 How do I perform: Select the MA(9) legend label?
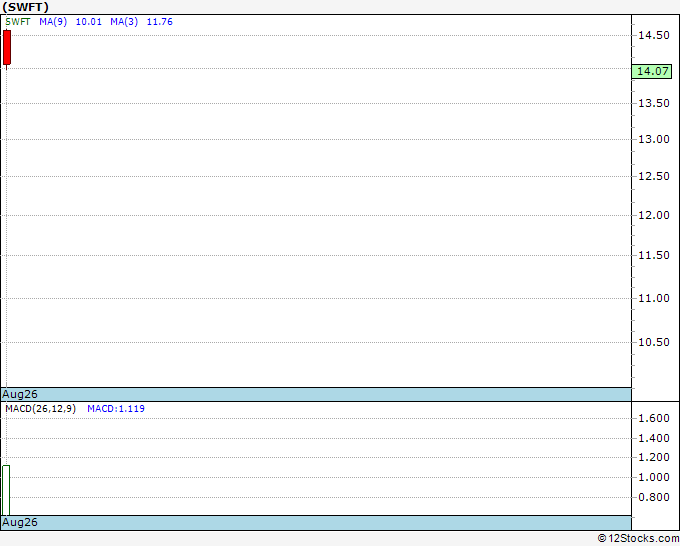click(53, 22)
